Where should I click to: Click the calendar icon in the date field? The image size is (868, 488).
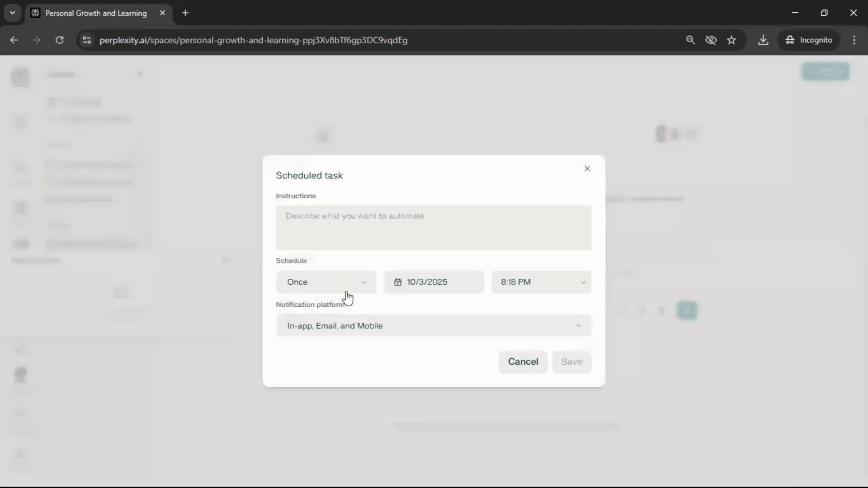397,282
